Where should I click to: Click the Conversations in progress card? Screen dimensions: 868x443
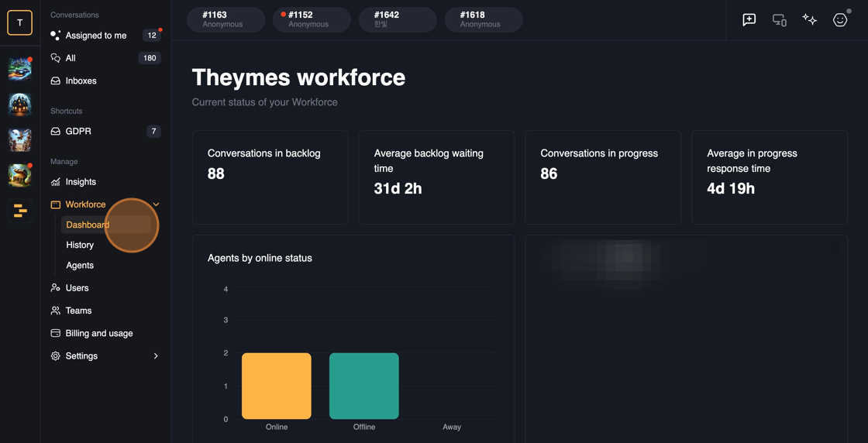[x=603, y=177]
